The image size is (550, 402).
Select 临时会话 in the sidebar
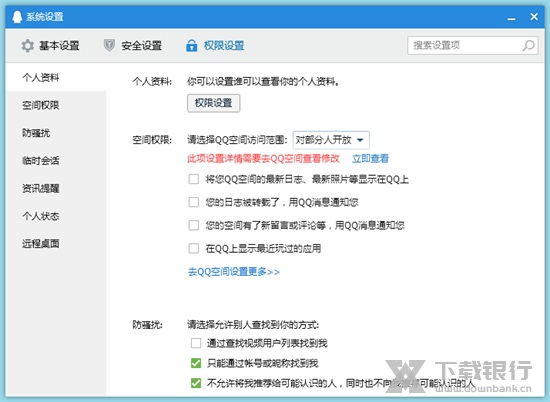click(56, 160)
